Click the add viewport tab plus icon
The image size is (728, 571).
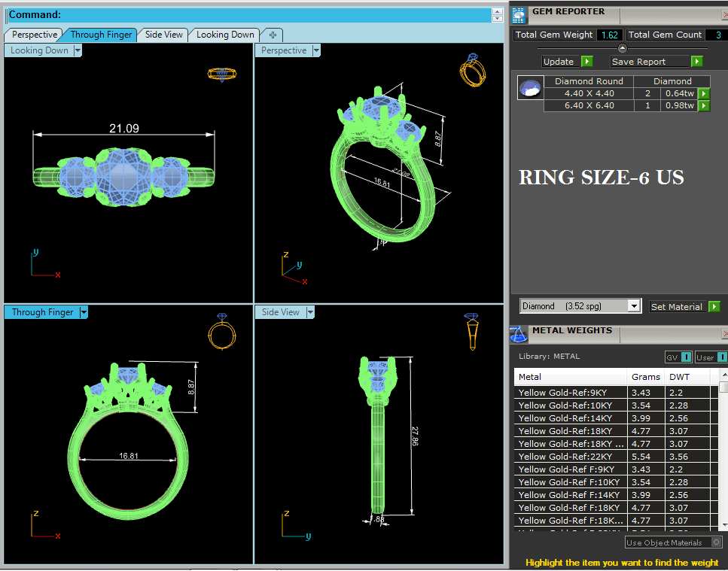273,35
